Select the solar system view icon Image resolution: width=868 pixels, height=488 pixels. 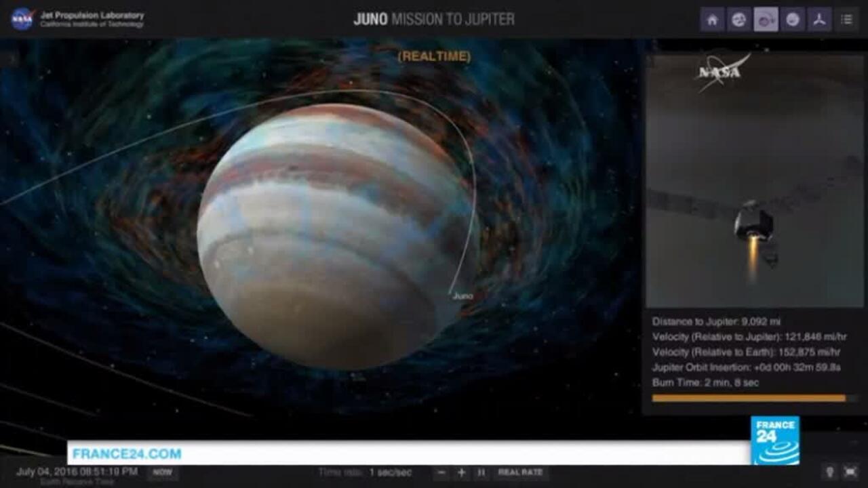pos(738,18)
